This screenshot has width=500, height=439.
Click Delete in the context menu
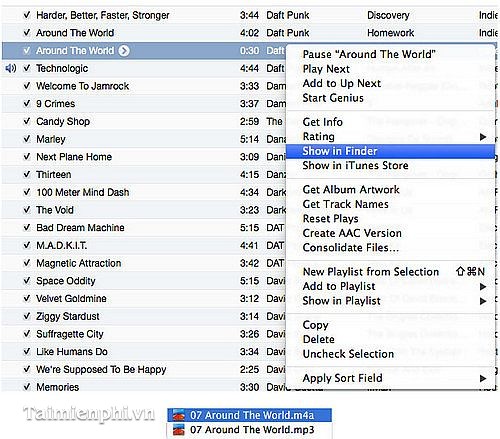(318, 339)
